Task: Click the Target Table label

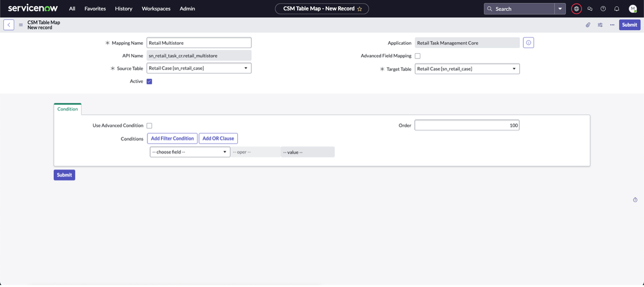Action: (x=399, y=69)
